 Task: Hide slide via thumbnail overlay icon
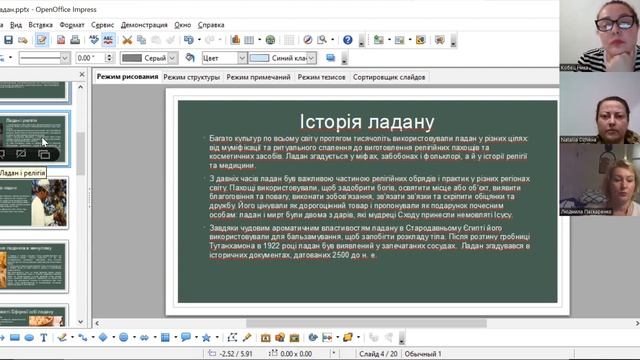[21, 154]
